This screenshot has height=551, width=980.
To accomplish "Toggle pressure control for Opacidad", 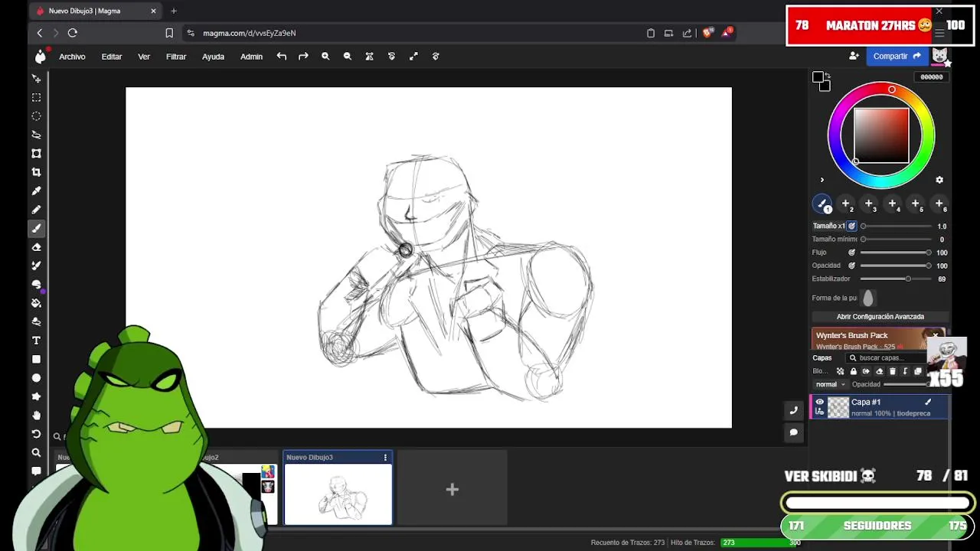I will [851, 266].
